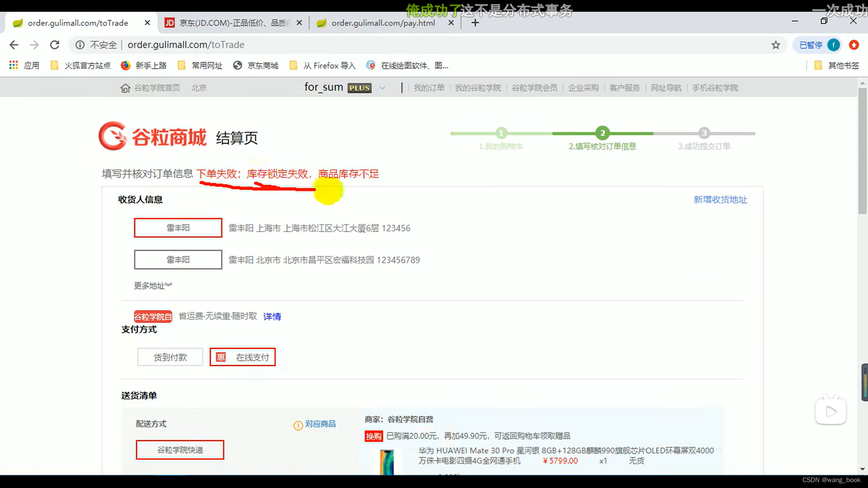
Task: Click the browser back arrow
Action: tap(14, 45)
